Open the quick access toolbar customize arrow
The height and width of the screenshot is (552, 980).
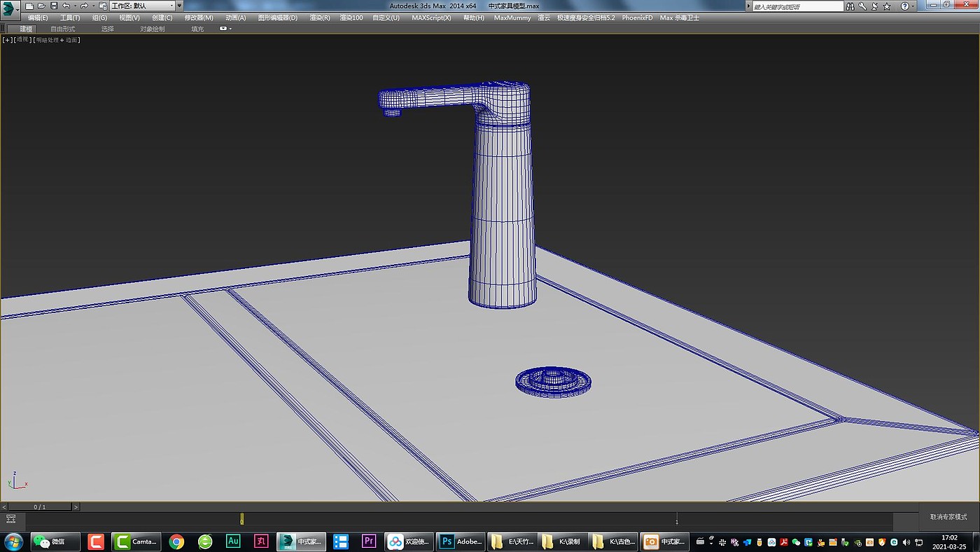point(179,6)
